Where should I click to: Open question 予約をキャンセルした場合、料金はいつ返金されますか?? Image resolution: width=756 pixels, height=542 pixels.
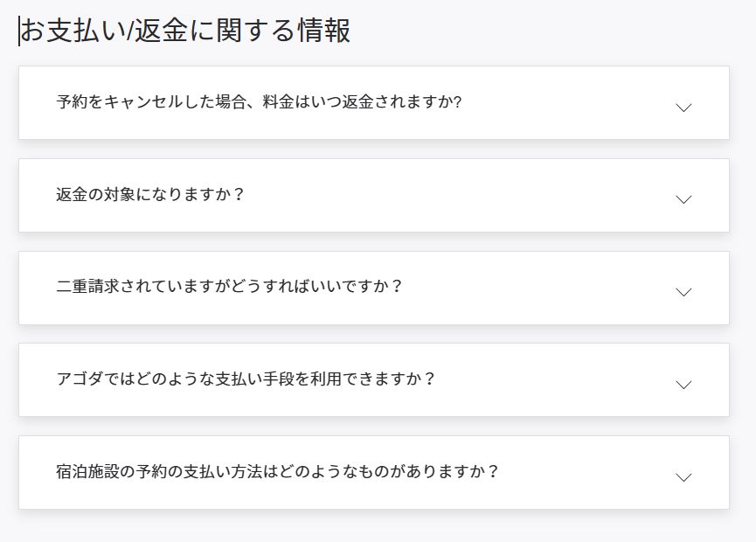point(259,101)
